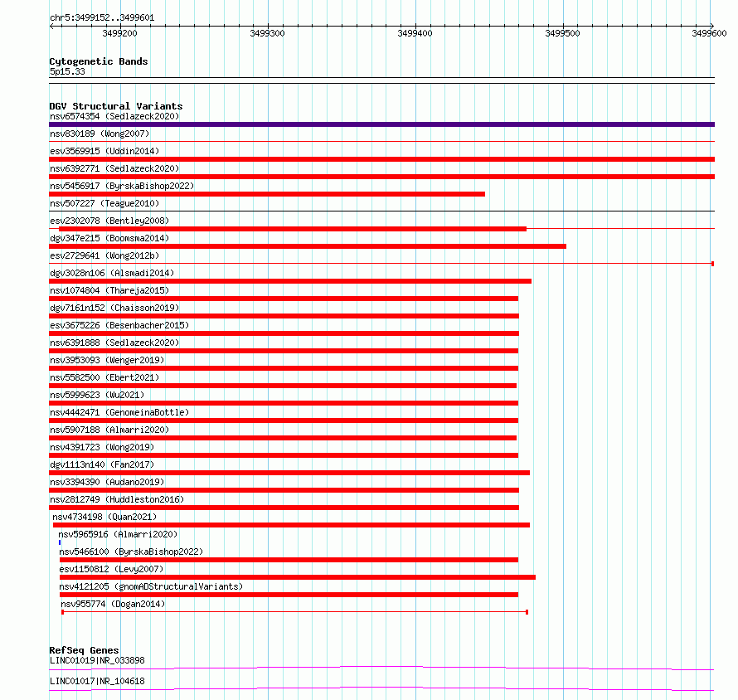Click the chr5:3499152..3499601 coordinate label
The height and width of the screenshot is (700, 738).
pos(102,17)
